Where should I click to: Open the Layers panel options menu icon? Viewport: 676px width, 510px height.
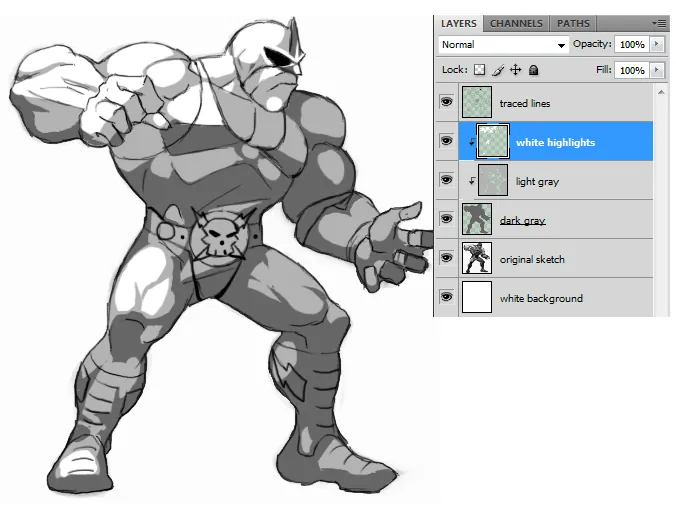click(x=660, y=23)
